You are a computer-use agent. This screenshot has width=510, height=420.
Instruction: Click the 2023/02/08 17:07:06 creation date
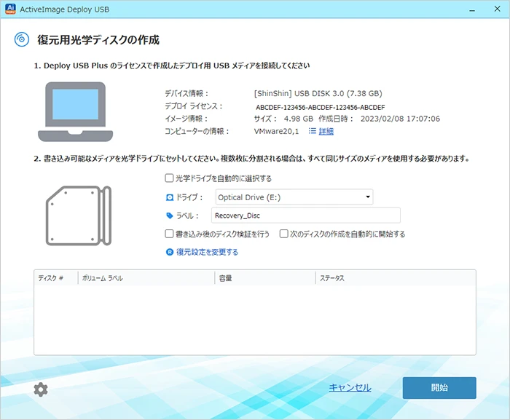point(401,119)
